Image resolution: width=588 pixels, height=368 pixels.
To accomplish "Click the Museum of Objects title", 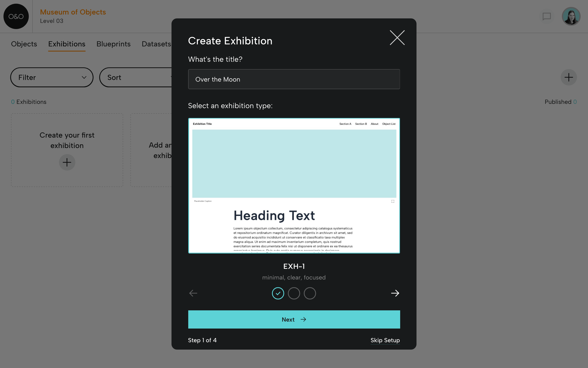I will (x=73, y=12).
